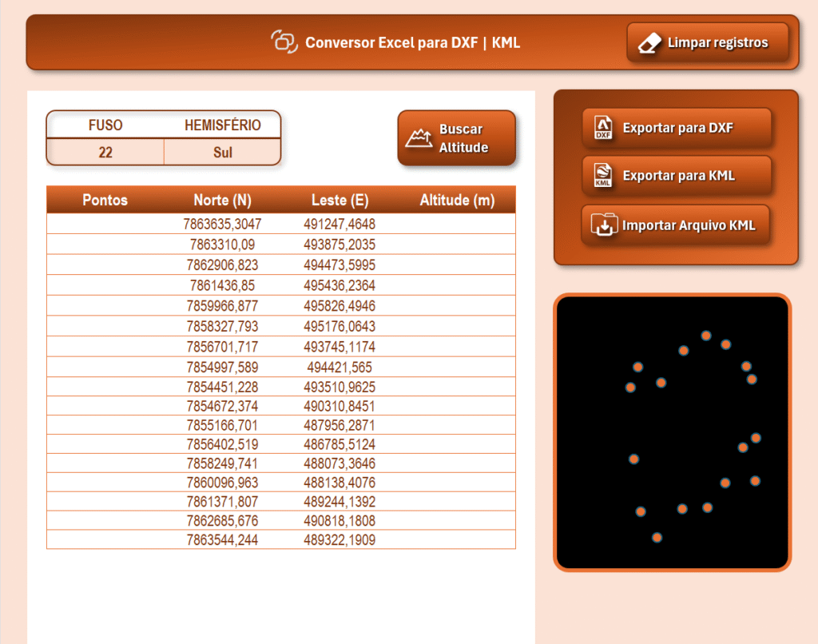
Task: Click the Pontos column header
Action: [x=105, y=200]
